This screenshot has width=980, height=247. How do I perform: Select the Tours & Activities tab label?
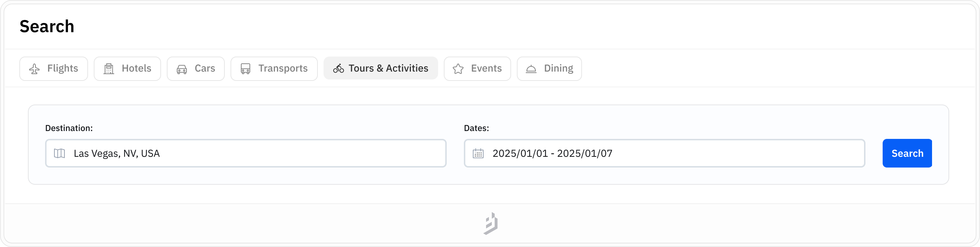point(388,68)
